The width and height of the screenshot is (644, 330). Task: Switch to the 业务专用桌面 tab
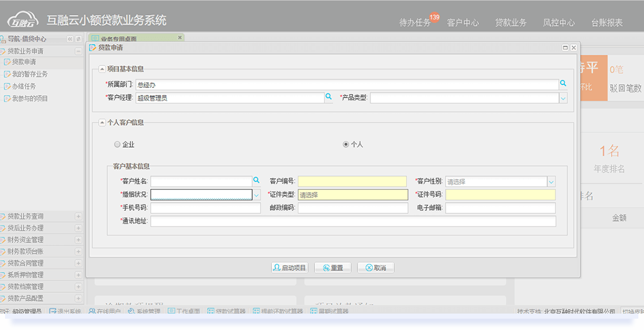point(136,38)
